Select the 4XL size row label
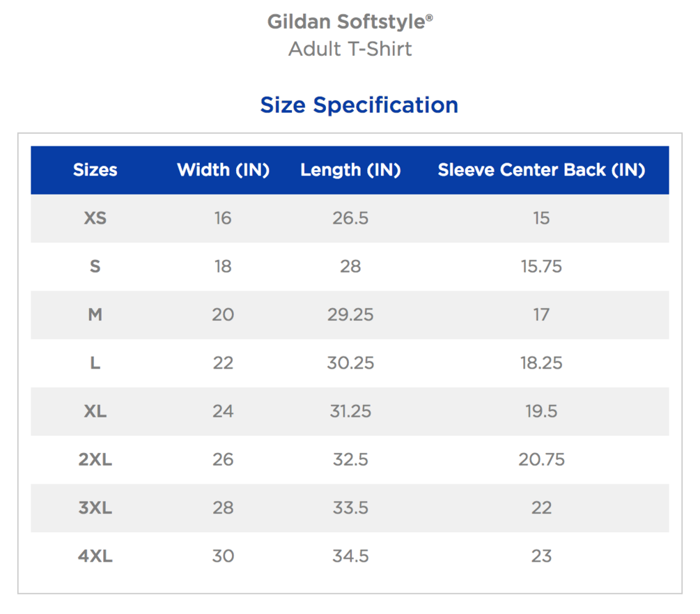The width and height of the screenshot is (700, 614). [x=95, y=556]
